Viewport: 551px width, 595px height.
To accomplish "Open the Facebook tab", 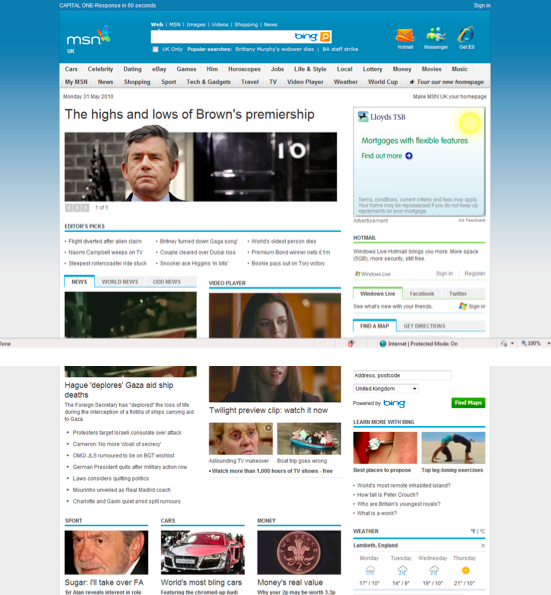I will tap(422, 294).
